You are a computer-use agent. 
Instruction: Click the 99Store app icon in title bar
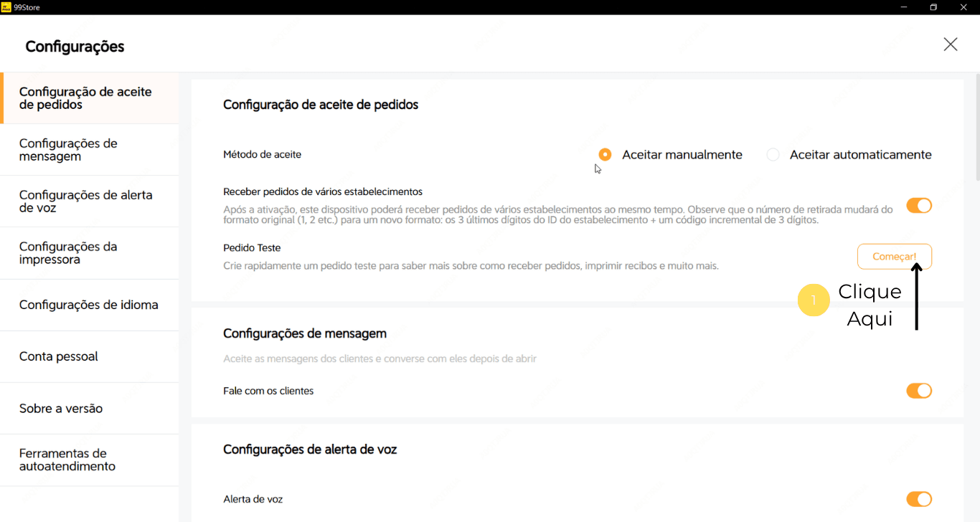[x=6, y=7]
